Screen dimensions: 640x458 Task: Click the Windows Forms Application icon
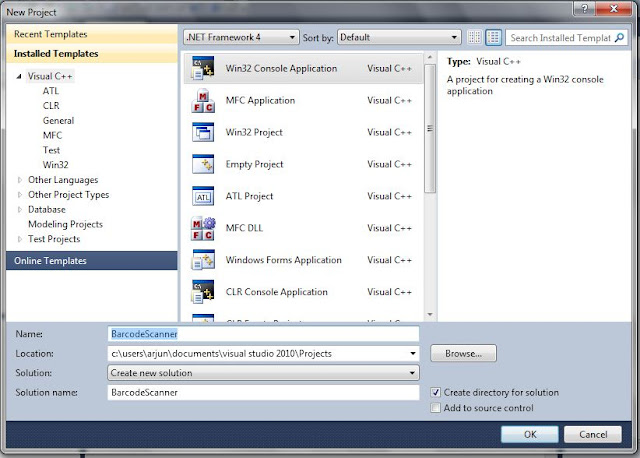(x=203, y=260)
